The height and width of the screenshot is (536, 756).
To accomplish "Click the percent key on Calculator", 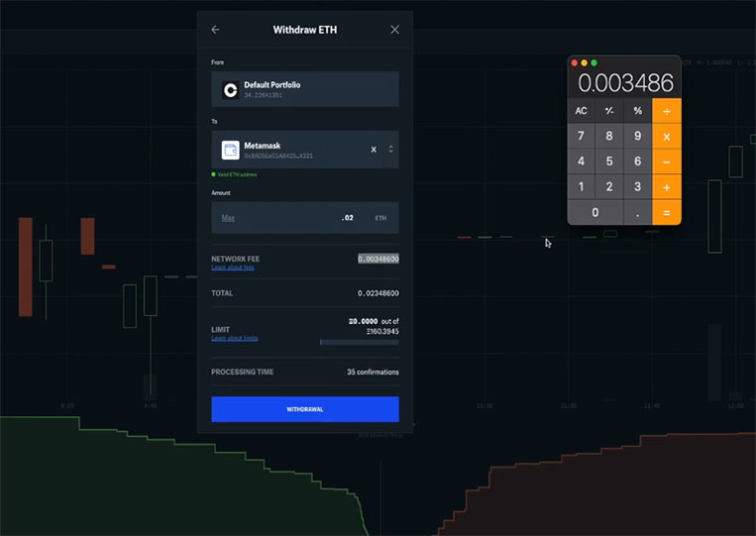I will pos(637,111).
